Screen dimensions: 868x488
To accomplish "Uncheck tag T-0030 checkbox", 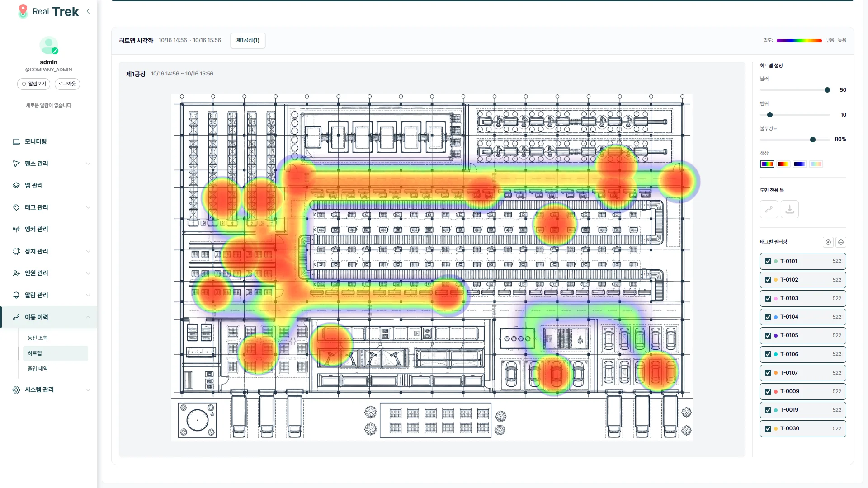I will click(768, 429).
